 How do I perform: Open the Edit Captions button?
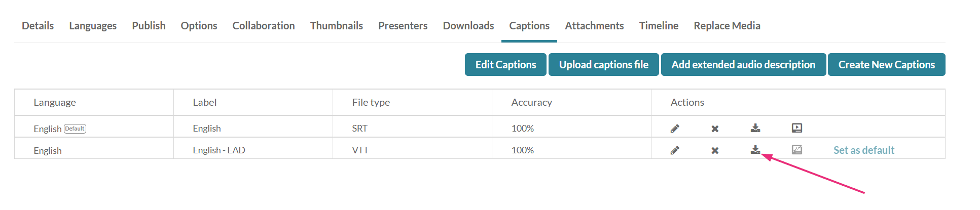[x=505, y=65]
